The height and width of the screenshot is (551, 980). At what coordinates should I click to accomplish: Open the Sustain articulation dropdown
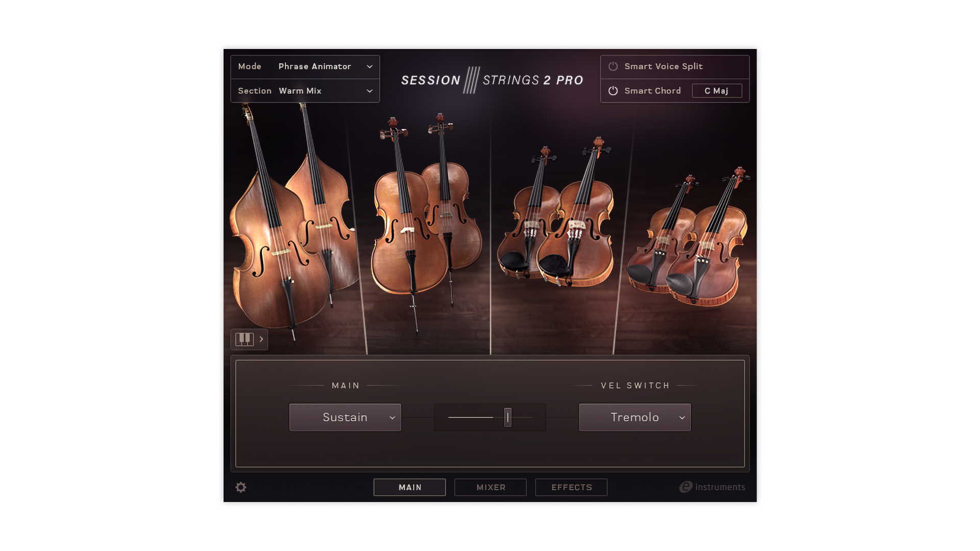point(345,417)
